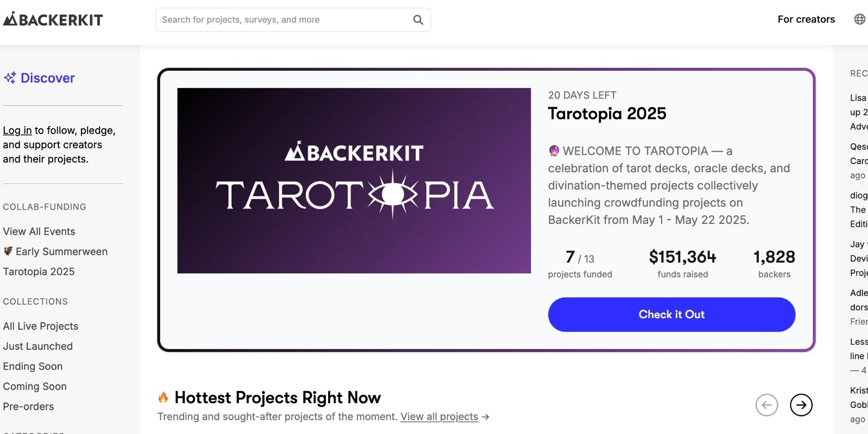Go to next hottest projects slide
This screenshot has height=434, width=868.
pos(801,405)
